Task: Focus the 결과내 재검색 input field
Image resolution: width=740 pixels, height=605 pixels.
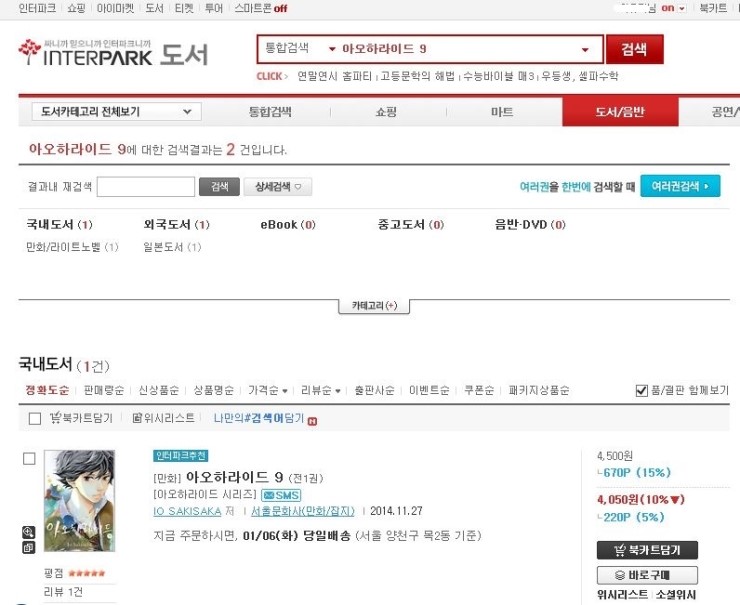Action: coord(146,187)
